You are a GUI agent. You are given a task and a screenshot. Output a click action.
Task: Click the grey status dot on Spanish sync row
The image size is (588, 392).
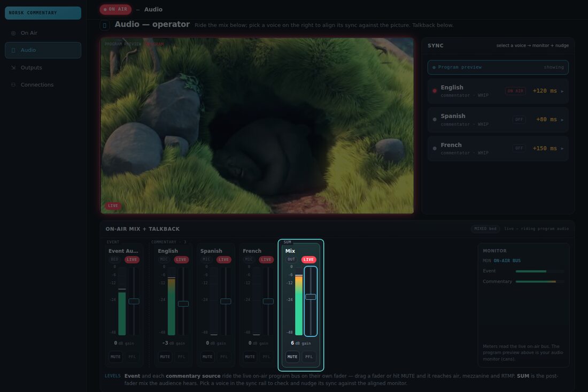(x=435, y=120)
